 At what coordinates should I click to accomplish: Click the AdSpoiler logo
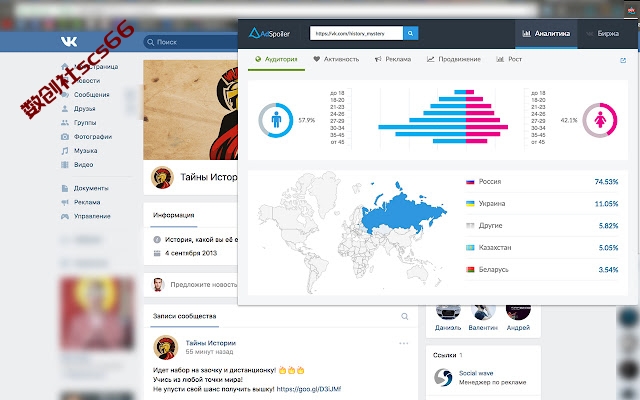(x=269, y=33)
